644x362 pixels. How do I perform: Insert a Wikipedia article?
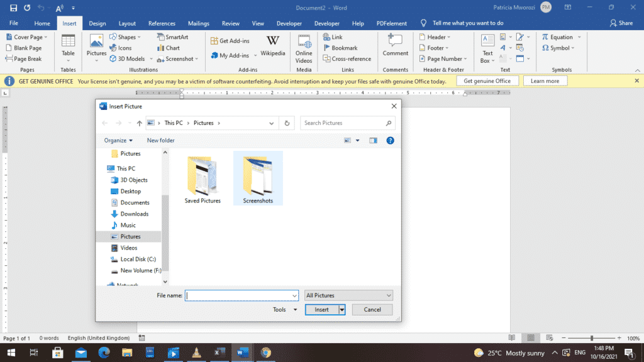click(272, 47)
